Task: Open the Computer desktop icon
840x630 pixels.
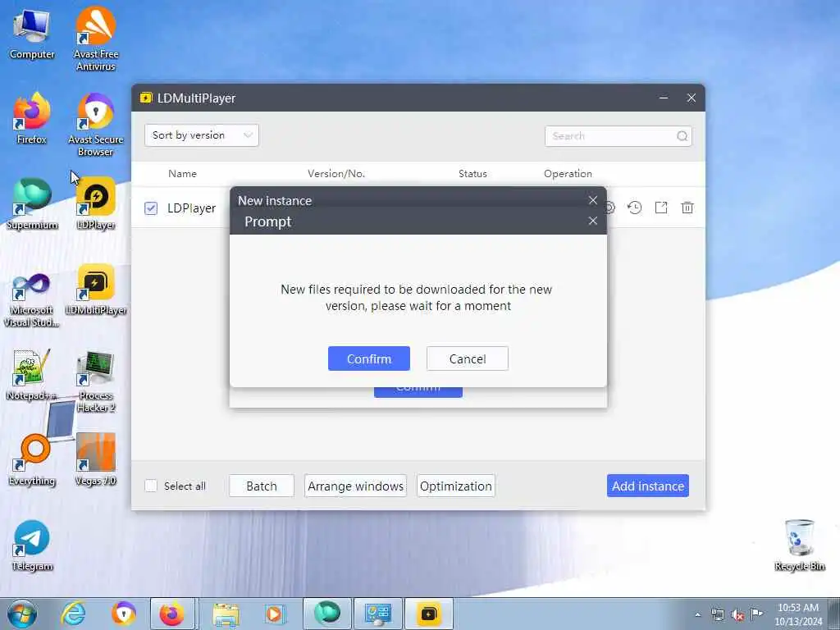Action: 32,34
